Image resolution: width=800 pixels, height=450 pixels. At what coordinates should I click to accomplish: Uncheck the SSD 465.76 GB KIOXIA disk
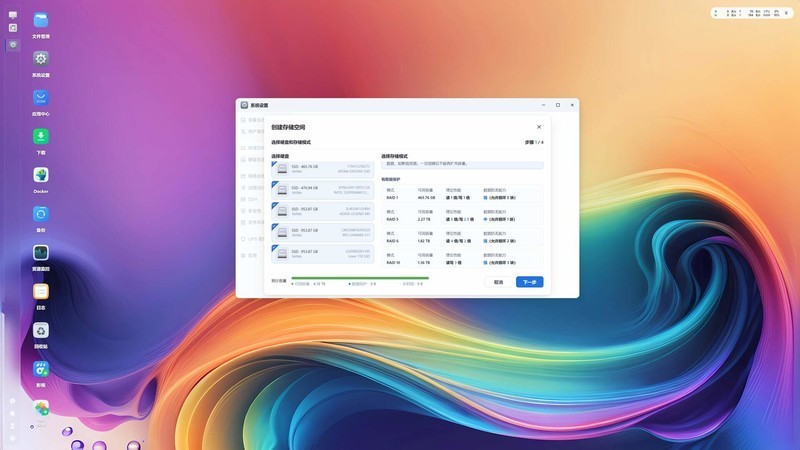point(322,169)
